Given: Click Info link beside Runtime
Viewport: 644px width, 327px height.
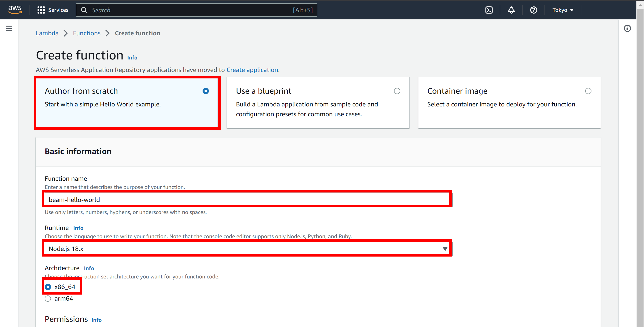Looking at the screenshot, I should (78, 228).
